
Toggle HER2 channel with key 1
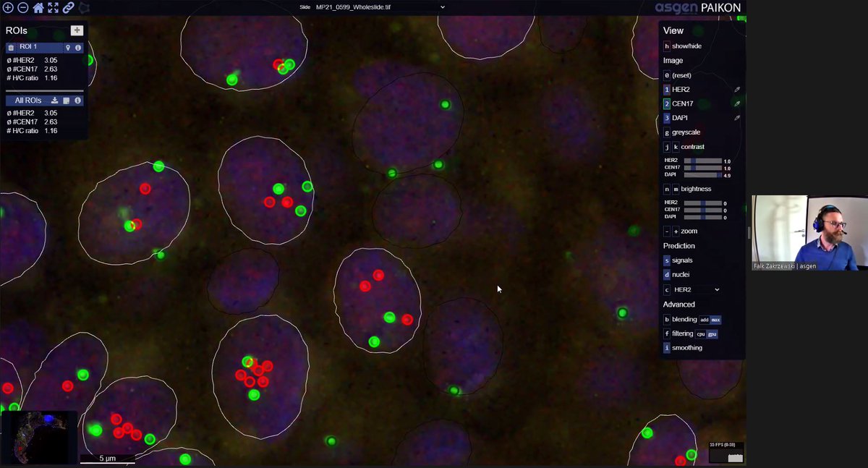(x=667, y=90)
